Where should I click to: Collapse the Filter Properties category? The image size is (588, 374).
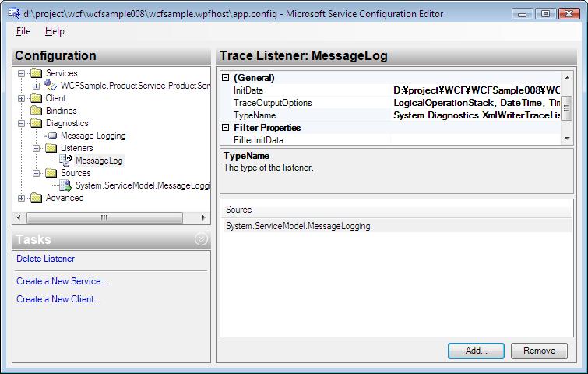[x=226, y=128]
